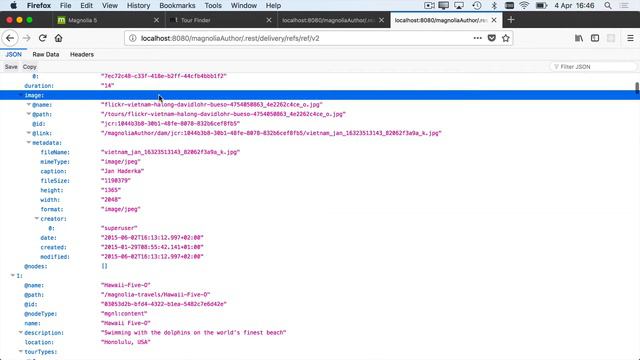Screen dimensions: 640x360
Task: Open the Help menu
Action: pyautogui.click(x=273, y=5)
